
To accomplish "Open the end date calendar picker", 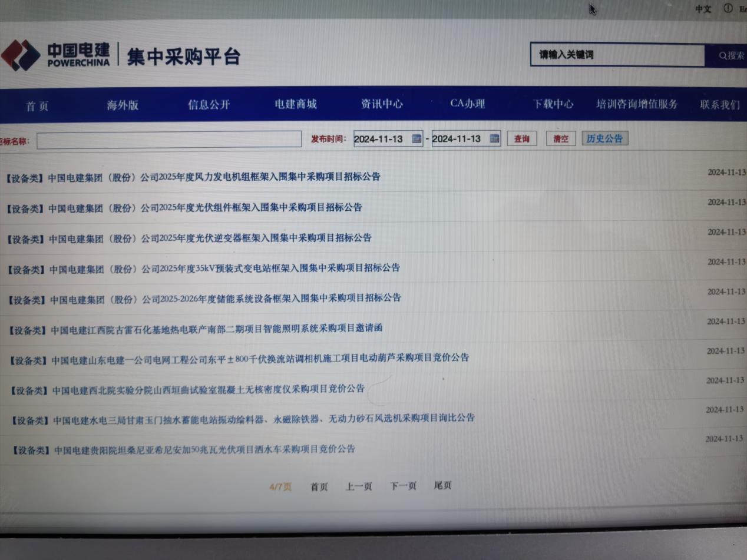I will 494,138.
